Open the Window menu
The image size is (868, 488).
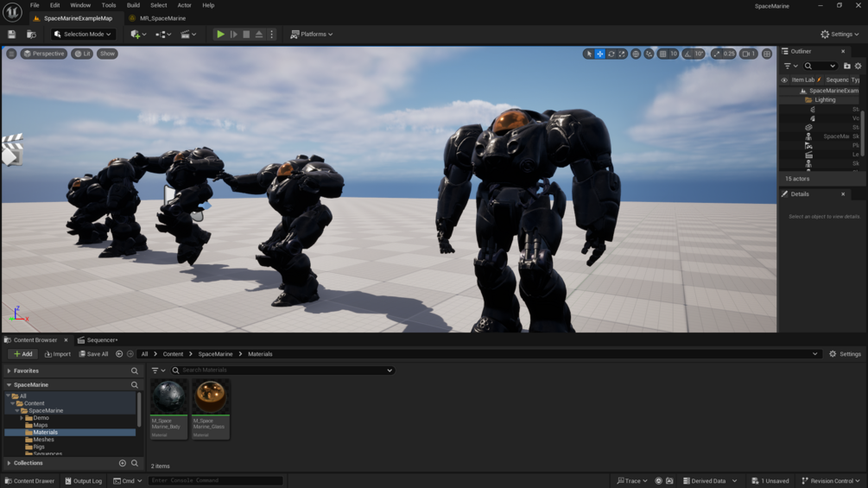[80, 5]
